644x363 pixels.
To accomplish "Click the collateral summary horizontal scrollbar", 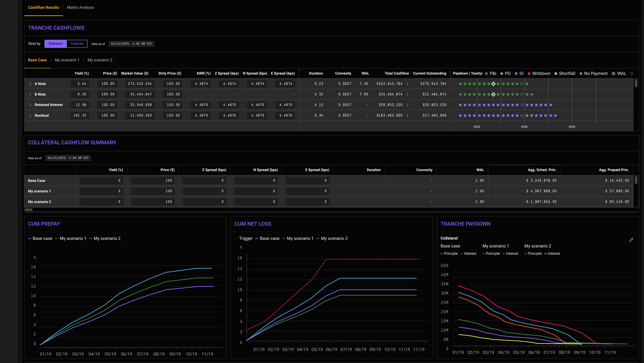I will click(29, 210).
